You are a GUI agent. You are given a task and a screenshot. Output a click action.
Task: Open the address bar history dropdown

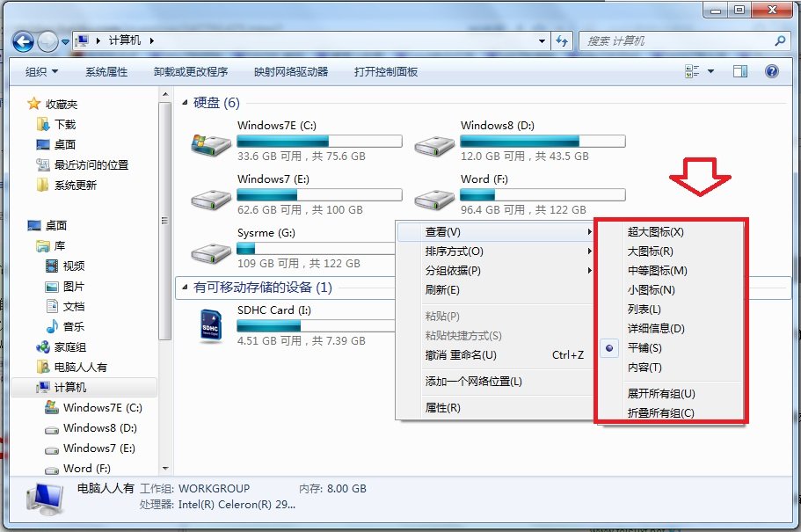(x=542, y=40)
